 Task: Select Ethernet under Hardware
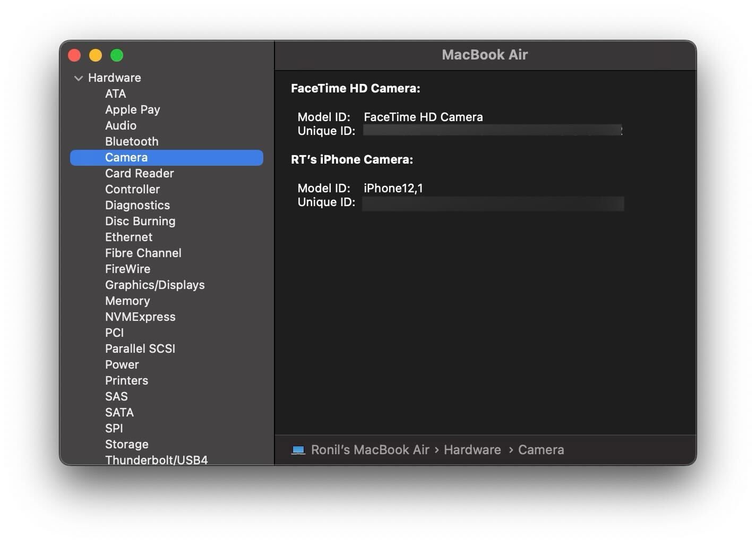click(128, 237)
